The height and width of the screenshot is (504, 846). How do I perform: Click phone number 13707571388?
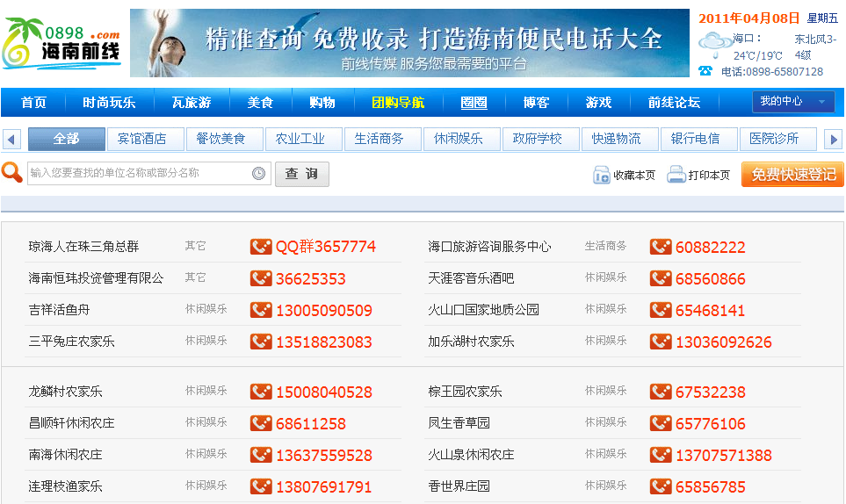pos(724,456)
